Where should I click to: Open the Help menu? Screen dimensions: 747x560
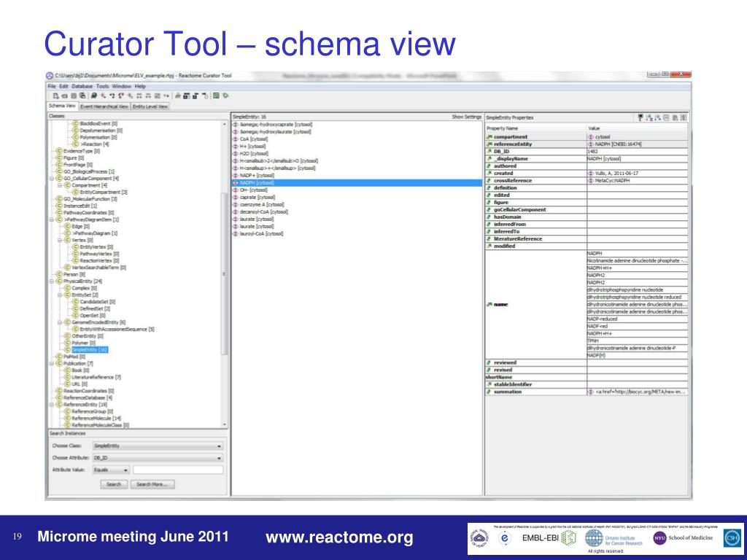(140, 86)
